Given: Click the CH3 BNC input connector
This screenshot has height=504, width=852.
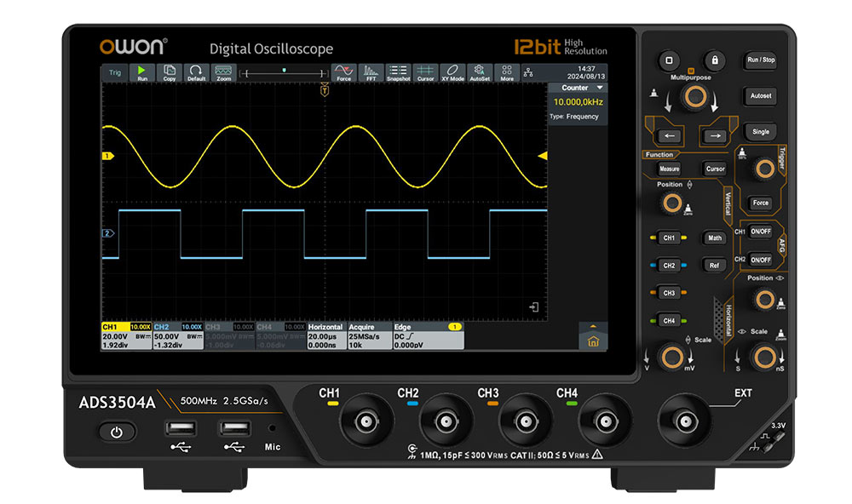Looking at the screenshot, I should 526,421.
